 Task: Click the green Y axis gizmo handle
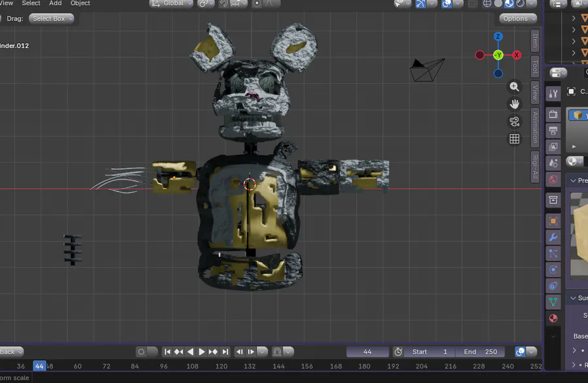tap(498, 55)
